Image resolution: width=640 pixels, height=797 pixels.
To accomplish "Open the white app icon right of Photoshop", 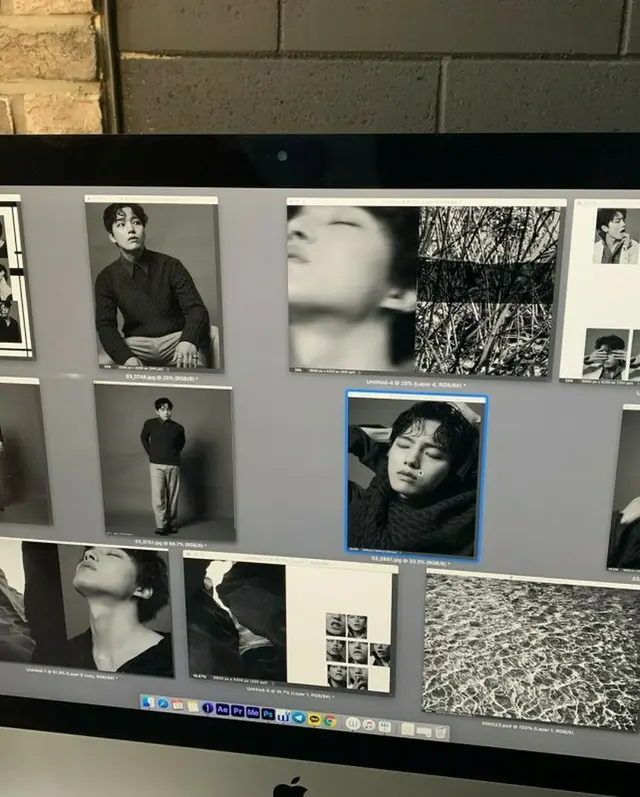I will coord(283,716).
